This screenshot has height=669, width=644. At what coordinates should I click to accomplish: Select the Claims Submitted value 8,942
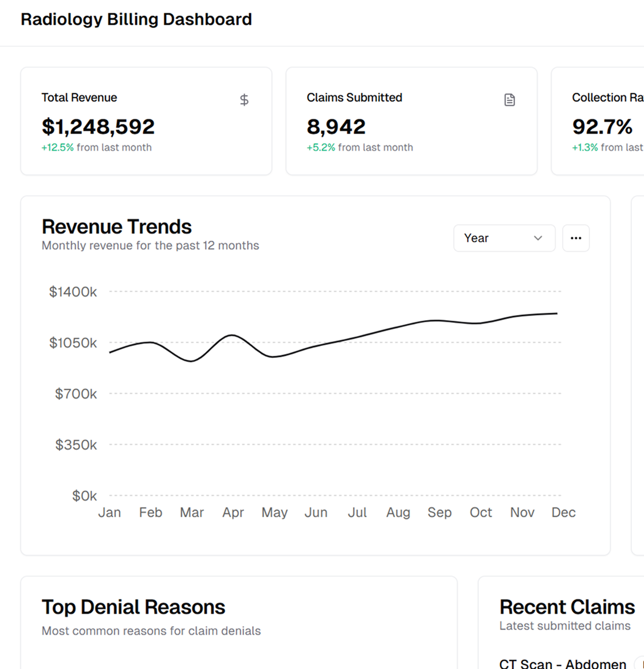(x=336, y=127)
